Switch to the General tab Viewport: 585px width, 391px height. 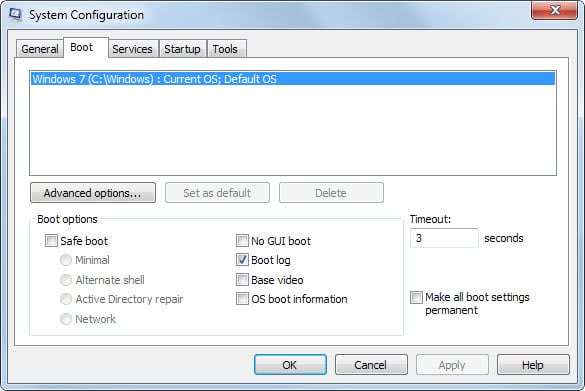pyautogui.click(x=40, y=49)
